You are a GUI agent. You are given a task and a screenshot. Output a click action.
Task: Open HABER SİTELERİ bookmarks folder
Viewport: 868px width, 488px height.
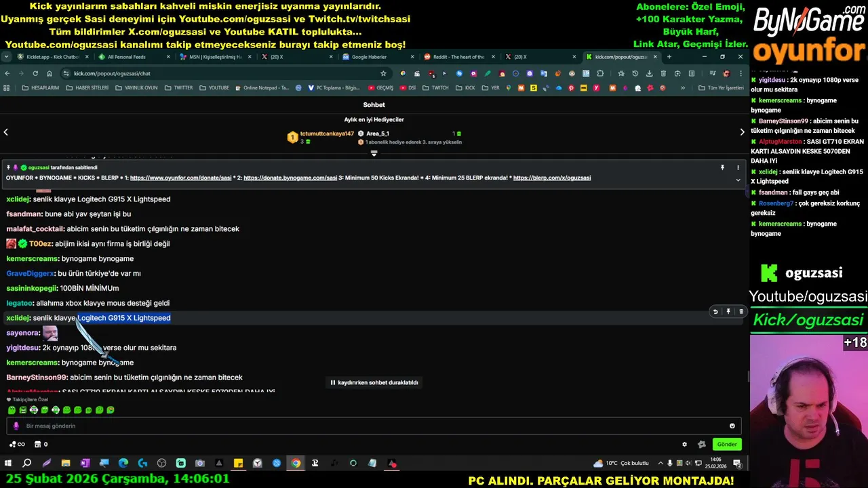[87, 87]
